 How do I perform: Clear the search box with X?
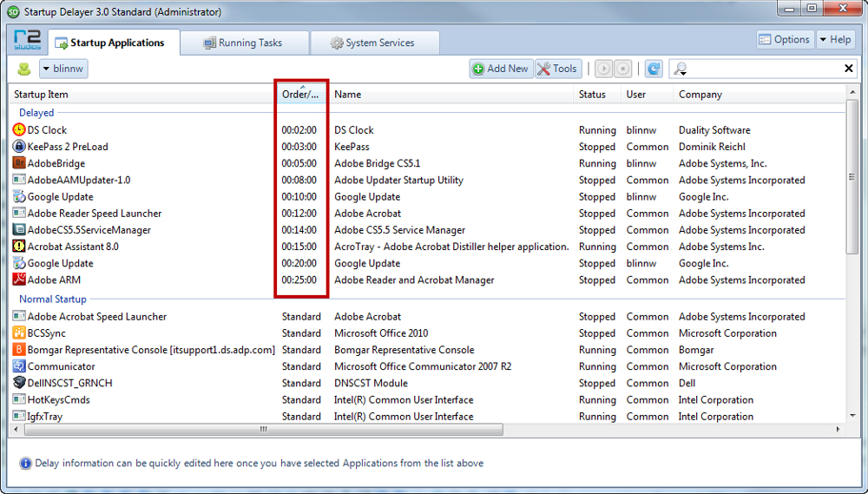[x=848, y=68]
